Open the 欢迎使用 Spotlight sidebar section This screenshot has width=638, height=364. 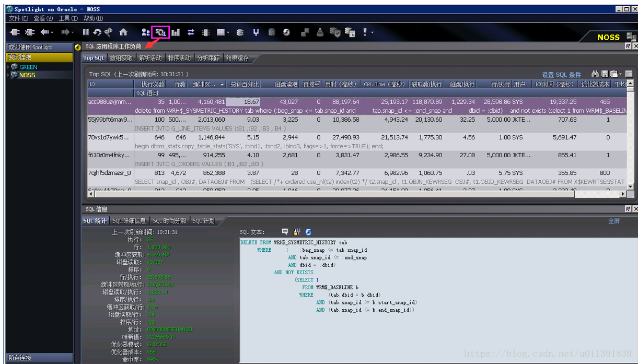pyautogui.click(x=39, y=47)
